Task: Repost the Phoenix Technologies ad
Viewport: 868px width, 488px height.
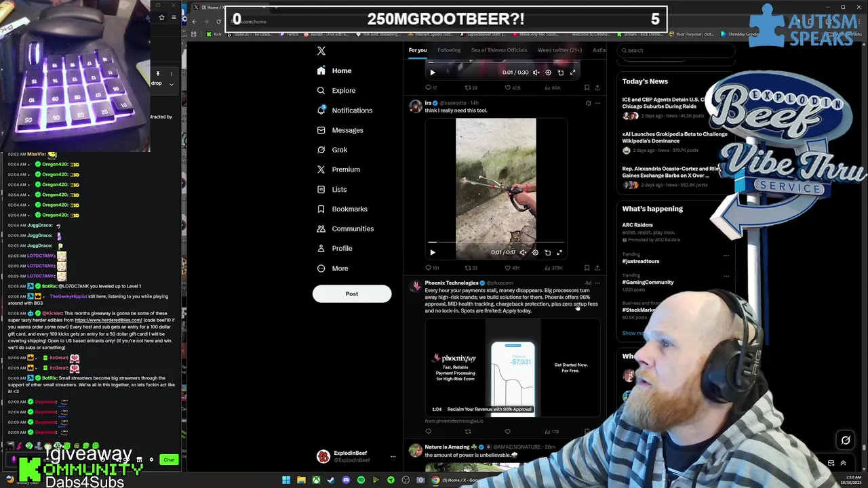Action: click(467, 431)
